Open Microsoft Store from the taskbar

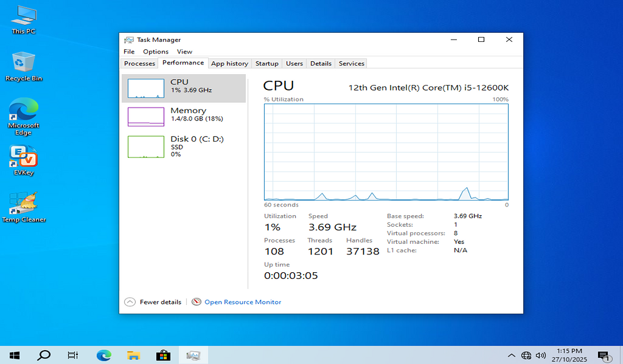(x=163, y=355)
